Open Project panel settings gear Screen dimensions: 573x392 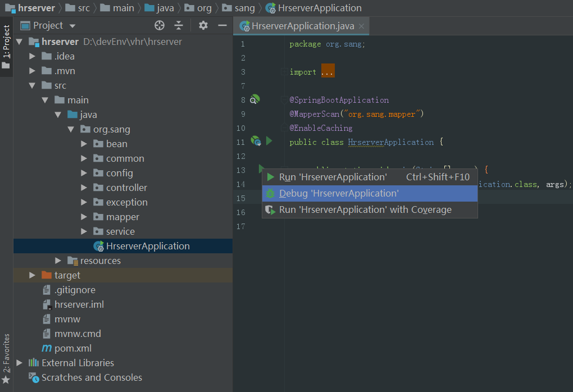click(203, 25)
